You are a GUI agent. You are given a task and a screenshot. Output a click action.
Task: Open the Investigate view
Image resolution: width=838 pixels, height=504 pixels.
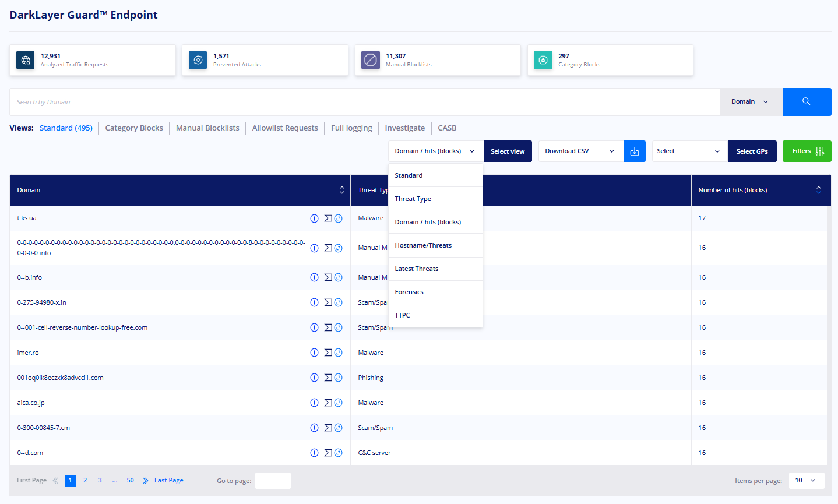coord(405,128)
